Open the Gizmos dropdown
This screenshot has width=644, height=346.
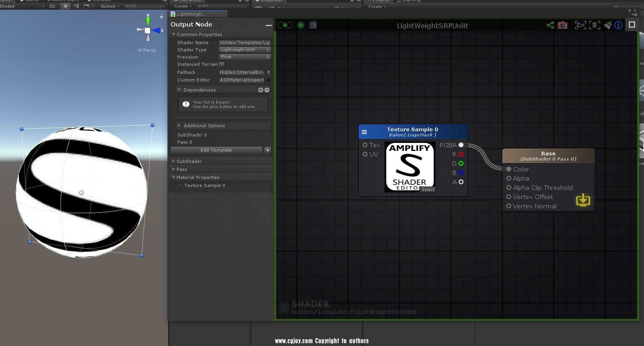pos(110,6)
